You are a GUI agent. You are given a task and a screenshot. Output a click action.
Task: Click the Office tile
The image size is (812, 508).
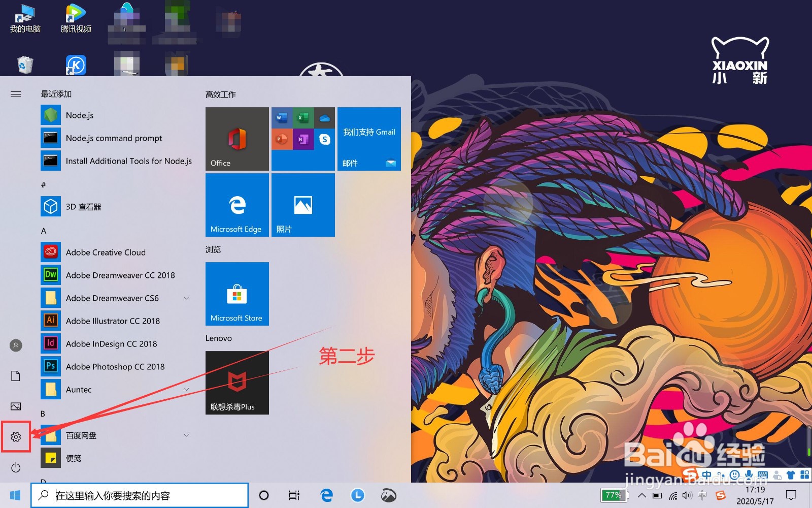click(237, 139)
